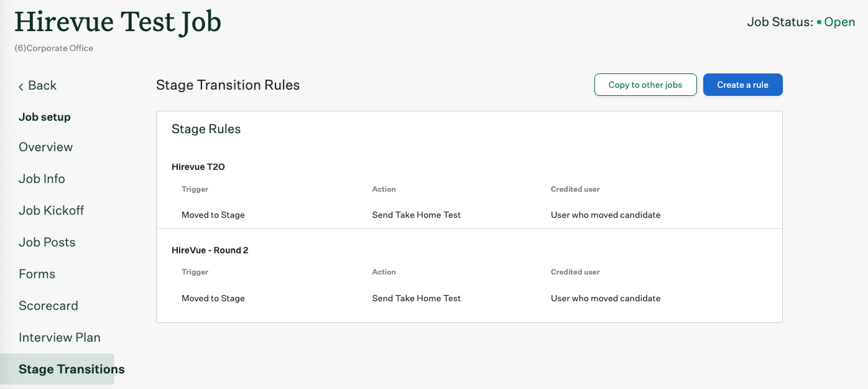Select Stage Transitions in sidebar
The image size is (868, 389).
pyautogui.click(x=57, y=369)
